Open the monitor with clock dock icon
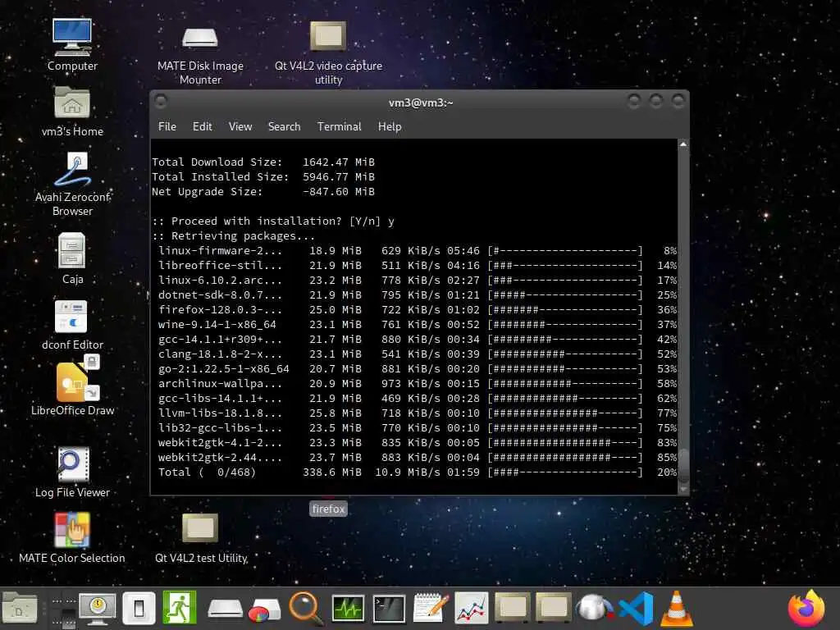The height and width of the screenshot is (630, 840). 98,608
